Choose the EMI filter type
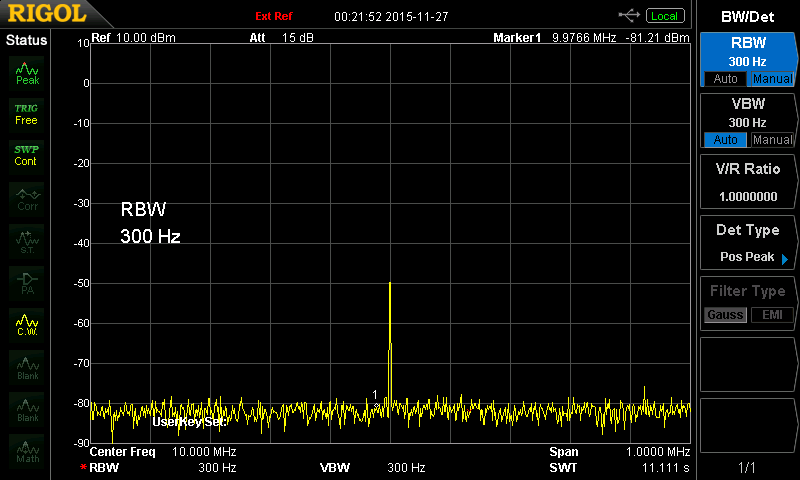 click(772, 315)
